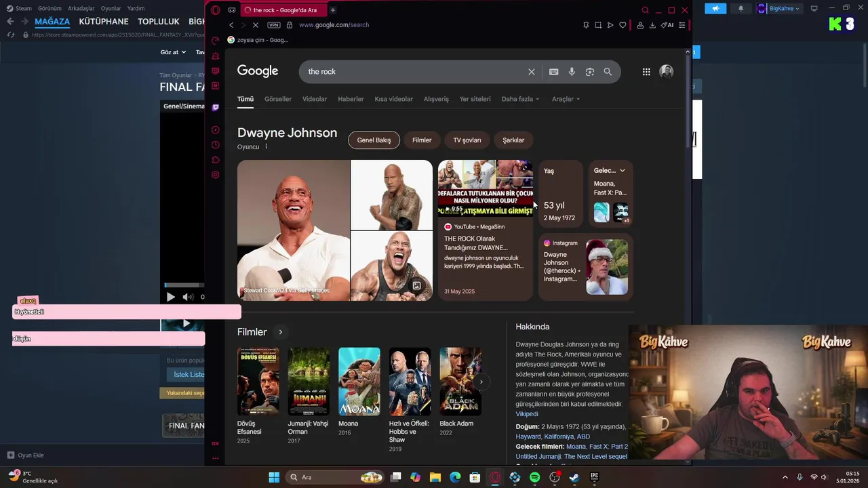
Task: Switch to Yer siteleri tab
Action: click(x=475, y=99)
